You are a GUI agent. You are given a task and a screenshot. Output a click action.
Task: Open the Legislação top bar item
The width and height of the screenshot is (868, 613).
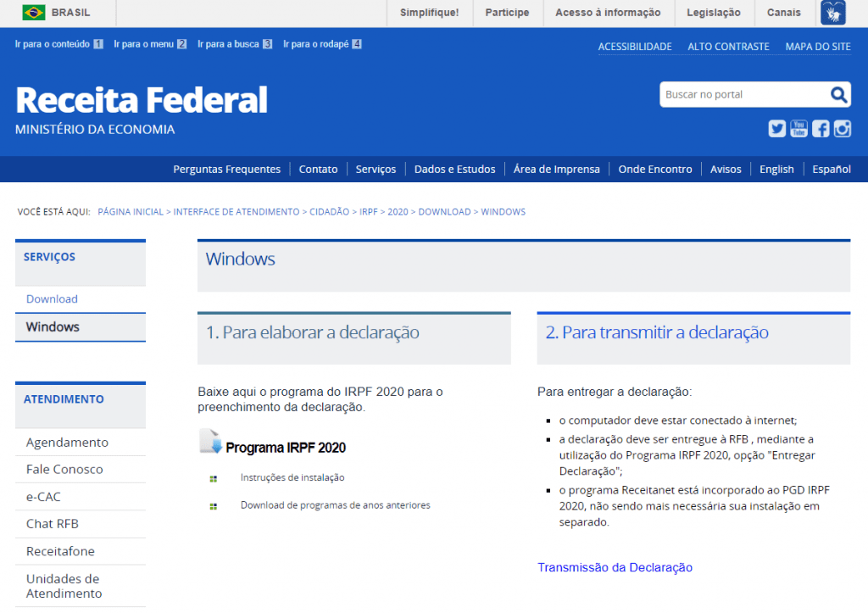[714, 13]
